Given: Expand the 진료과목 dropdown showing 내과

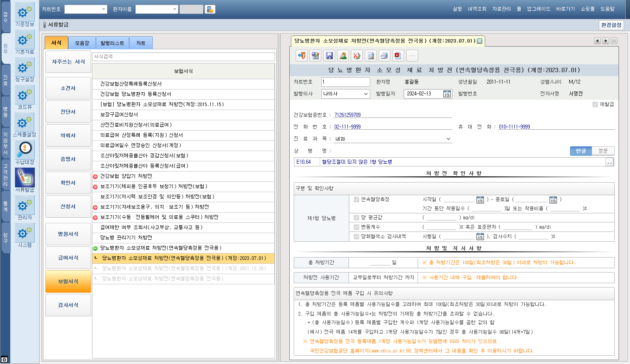Looking at the screenshot, I should click(x=448, y=139).
